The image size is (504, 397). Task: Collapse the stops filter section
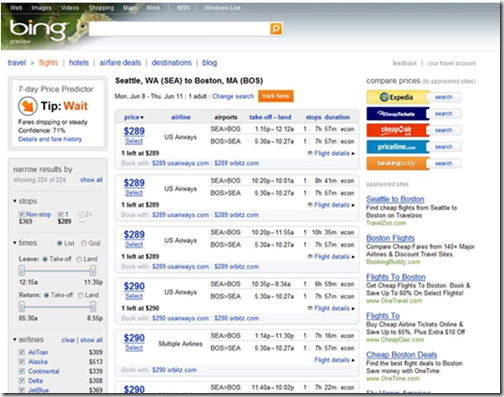click(x=15, y=201)
